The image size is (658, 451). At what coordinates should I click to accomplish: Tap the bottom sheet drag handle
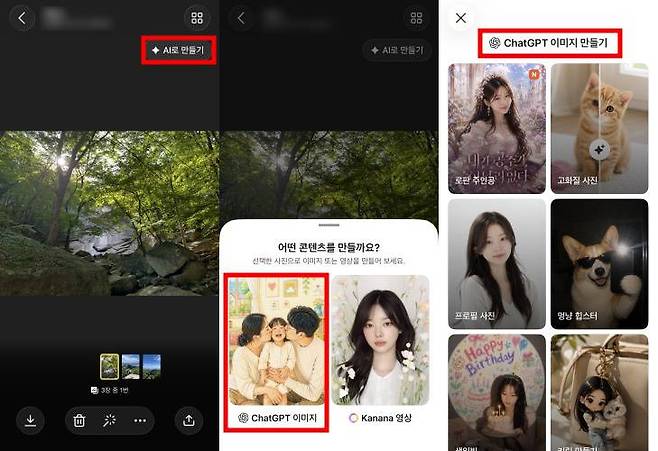[329, 225]
